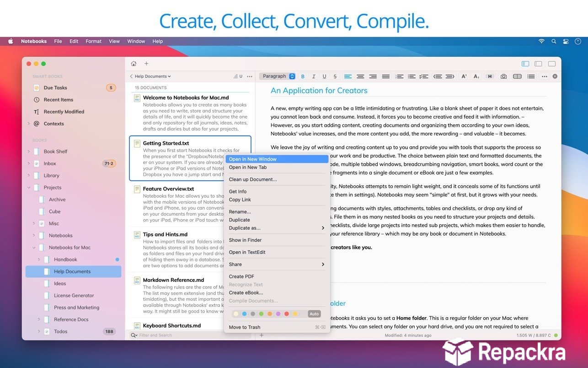Expand the Reference Docs book
The image size is (588, 368).
point(39,319)
